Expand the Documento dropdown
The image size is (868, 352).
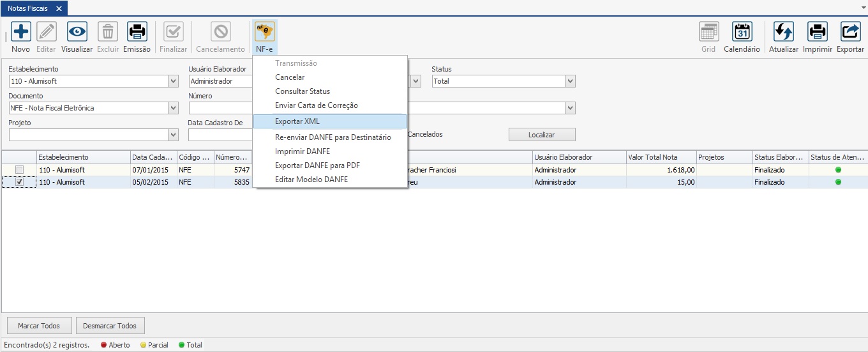173,108
